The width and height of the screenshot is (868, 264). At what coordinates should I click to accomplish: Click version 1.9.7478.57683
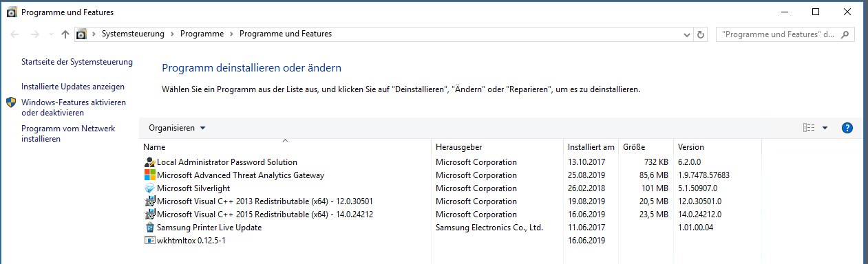703,175
